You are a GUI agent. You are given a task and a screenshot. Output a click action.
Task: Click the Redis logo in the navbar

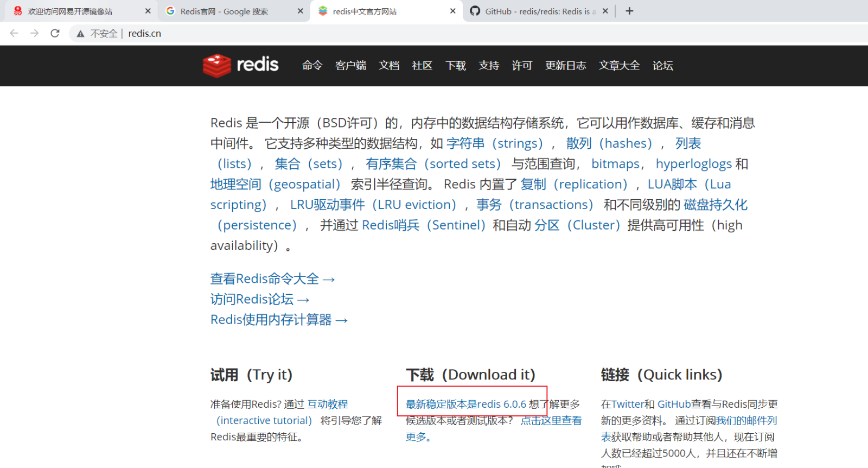[x=240, y=65]
